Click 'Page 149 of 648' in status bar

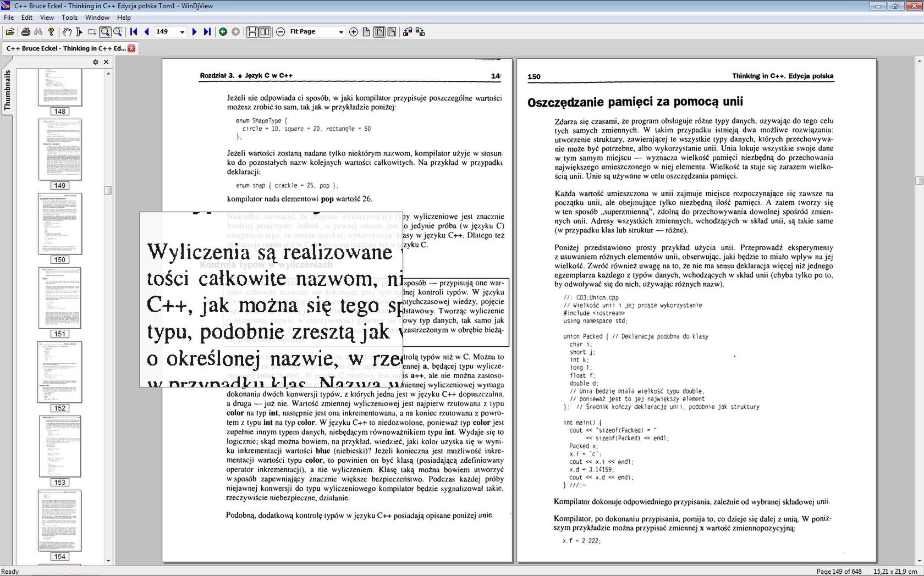[839, 571]
